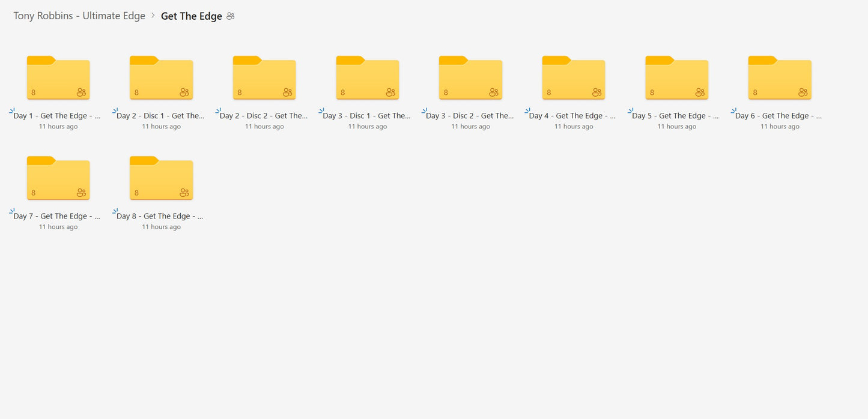Select the 'Day 2 - Disc 2 - Get The...' name text
This screenshot has height=419, width=868.
click(x=264, y=116)
